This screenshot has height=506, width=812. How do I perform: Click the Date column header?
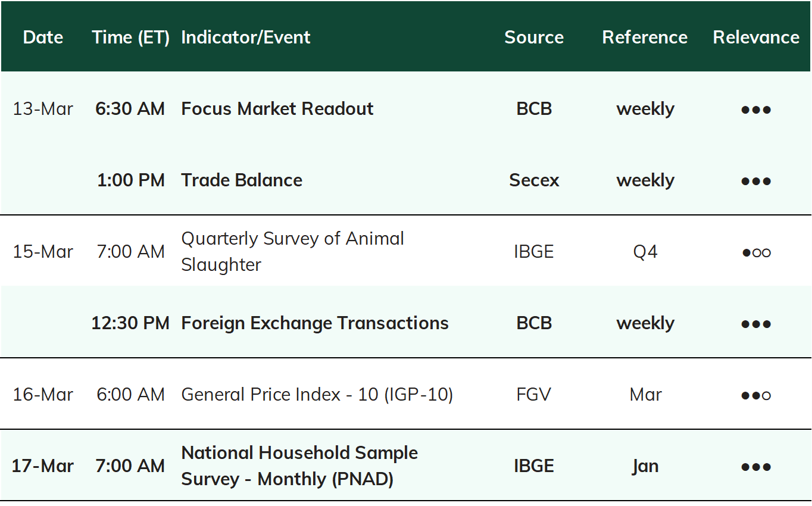point(43,37)
